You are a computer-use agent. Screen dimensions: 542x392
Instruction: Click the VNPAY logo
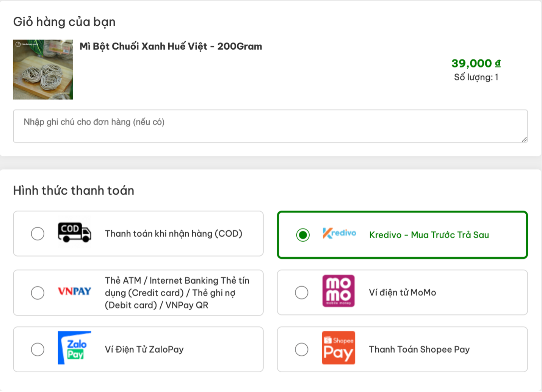coord(74,291)
